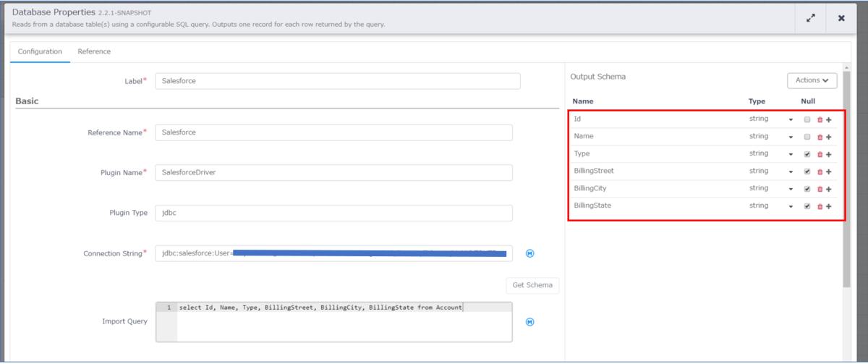Viewport: 868px width, 364px height.
Task: Add a row after the Name field
Action: (828, 137)
